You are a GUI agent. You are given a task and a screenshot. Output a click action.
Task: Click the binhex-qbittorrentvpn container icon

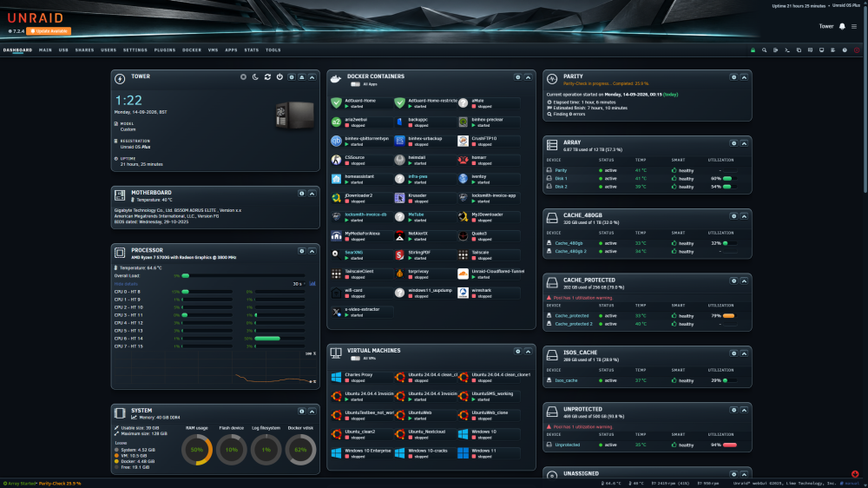(x=336, y=142)
